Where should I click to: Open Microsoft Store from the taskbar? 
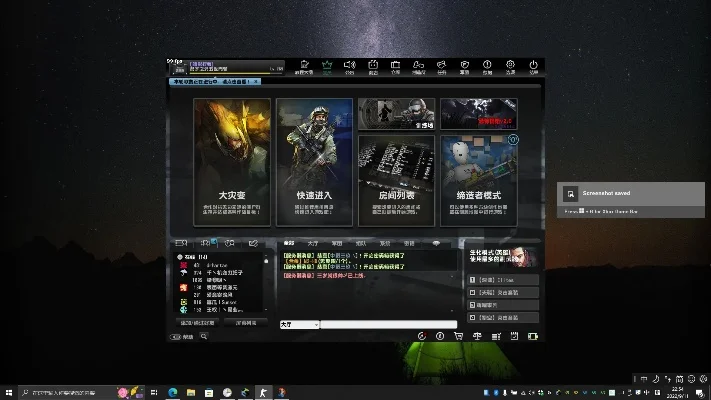click(209, 392)
